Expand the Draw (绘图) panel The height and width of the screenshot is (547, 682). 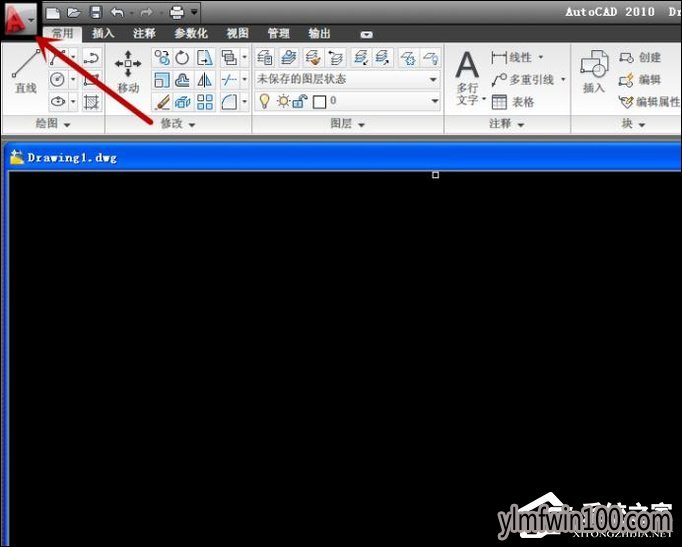(53, 124)
